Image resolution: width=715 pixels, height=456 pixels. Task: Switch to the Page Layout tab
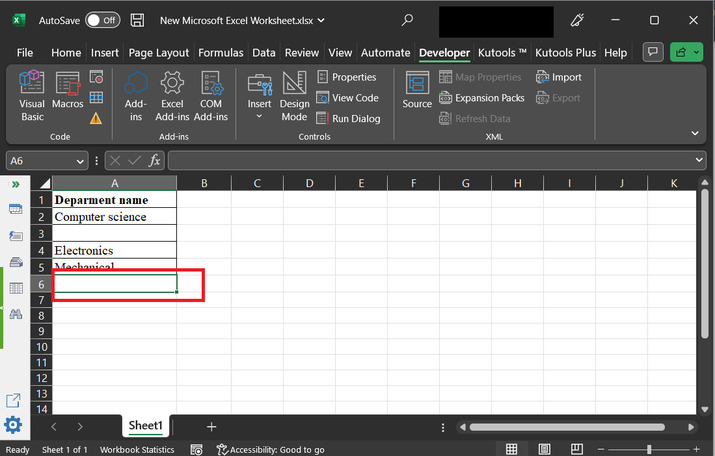[x=159, y=53]
